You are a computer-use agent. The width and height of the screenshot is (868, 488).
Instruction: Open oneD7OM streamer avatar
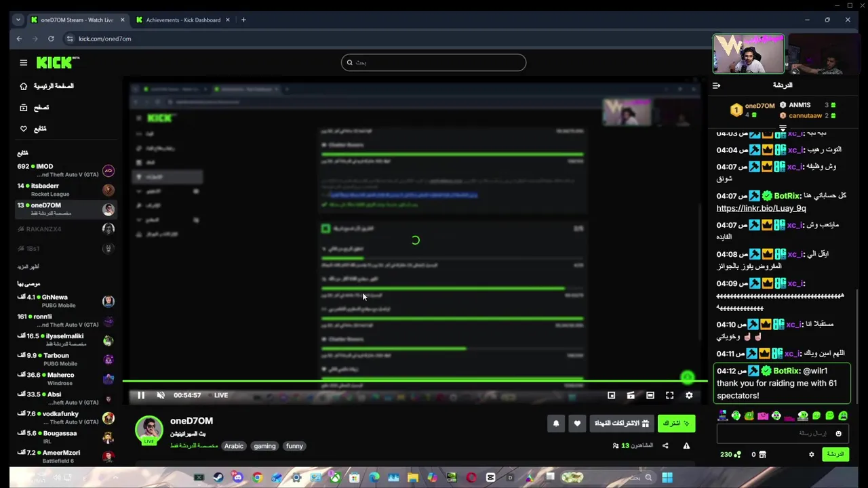(x=149, y=430)
